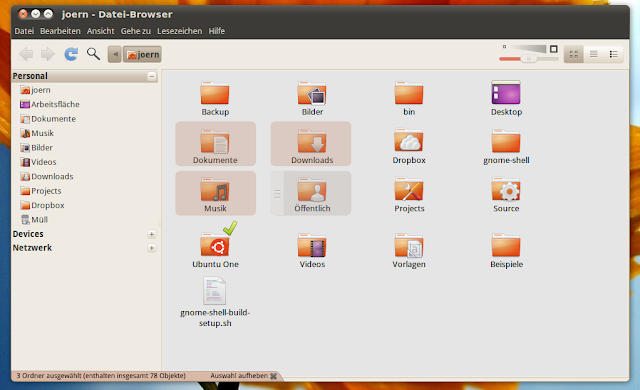Open the Hilfe menu
This screenshot has width=640, height=390.
(217, 31)
